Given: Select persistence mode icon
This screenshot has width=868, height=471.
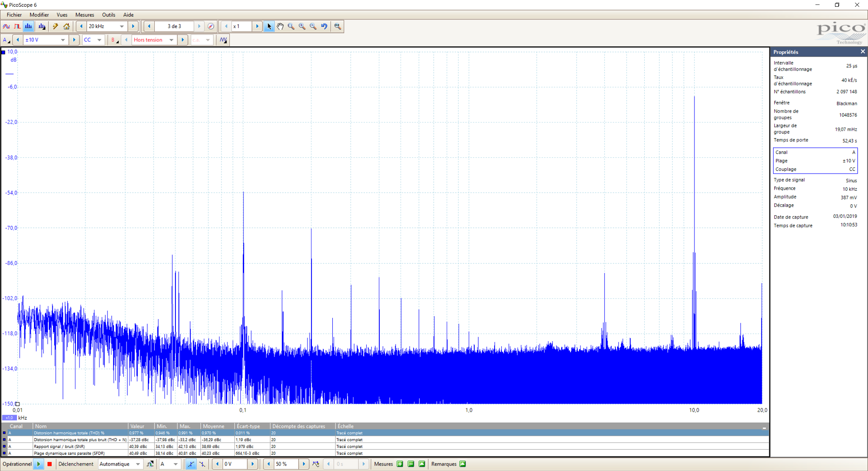Looking at the screenshot, I should tap(17, 26).
